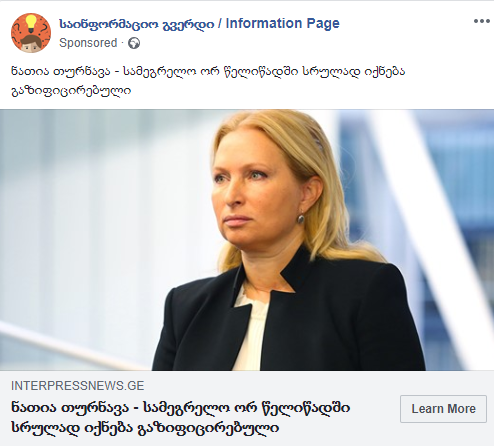Click the Learn More button
Screen dimensions: 494x446
click(443, 409)
